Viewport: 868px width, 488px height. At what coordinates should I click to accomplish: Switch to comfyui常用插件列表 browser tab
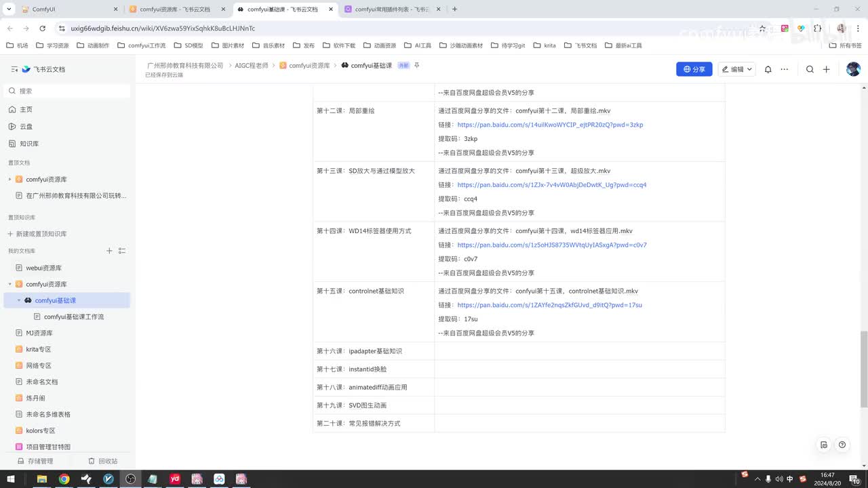tap(391, 9)
